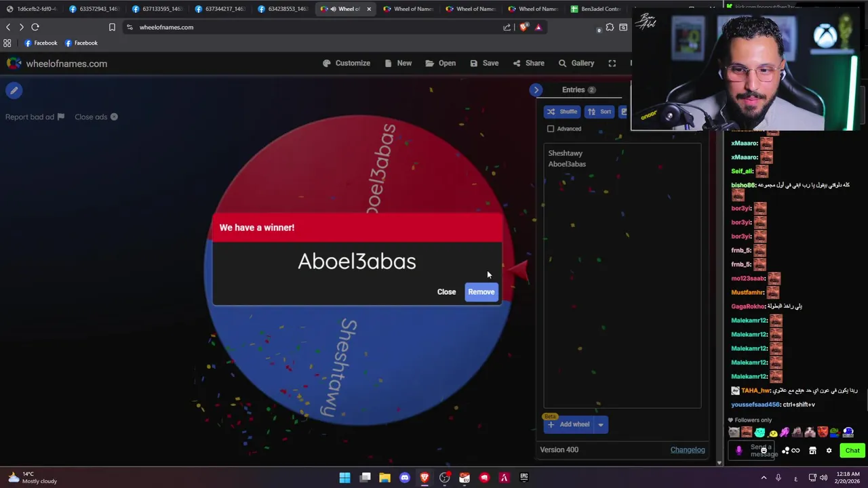Click Report bad ad
This screenshot has width=868, height=488.
point(35,117)
